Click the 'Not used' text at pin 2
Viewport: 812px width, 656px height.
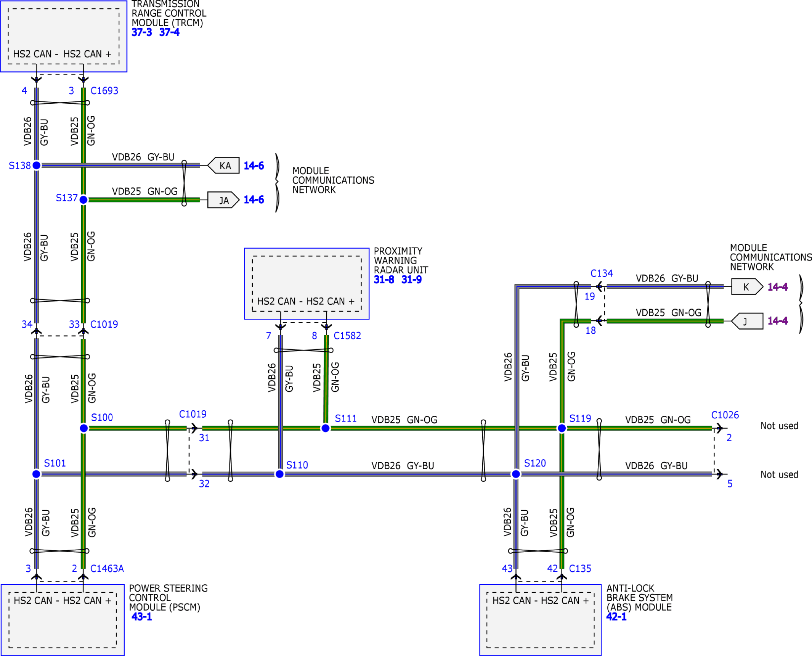[x=779, y=426]
